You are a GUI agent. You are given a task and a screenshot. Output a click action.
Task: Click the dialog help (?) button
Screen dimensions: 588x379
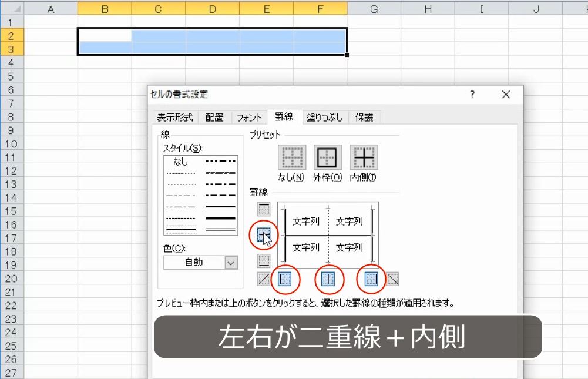(471, 94)
